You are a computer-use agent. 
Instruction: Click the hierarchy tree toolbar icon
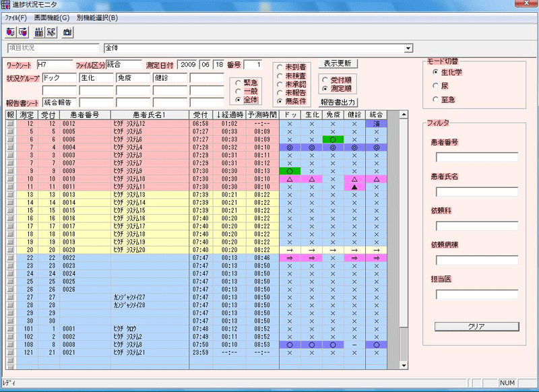53,32
